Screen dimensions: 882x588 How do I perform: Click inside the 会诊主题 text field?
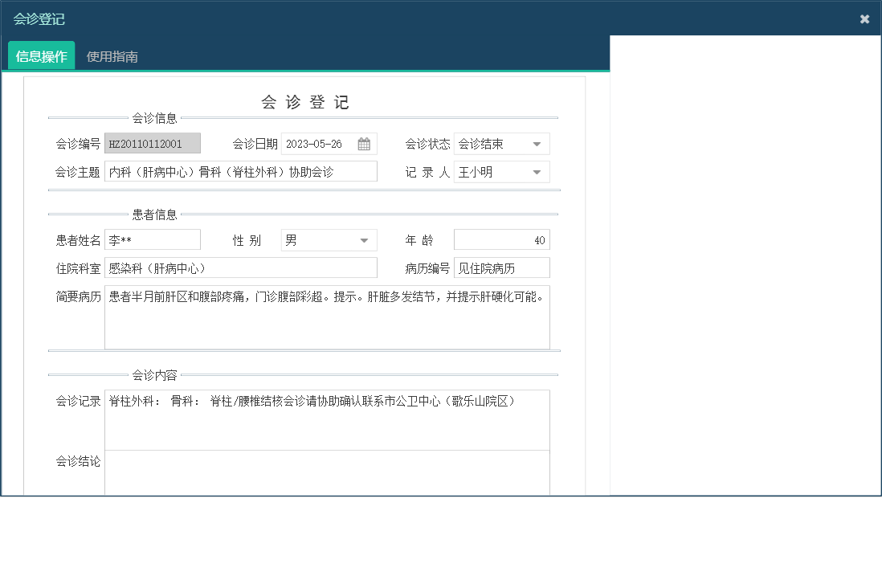[241, 170]
